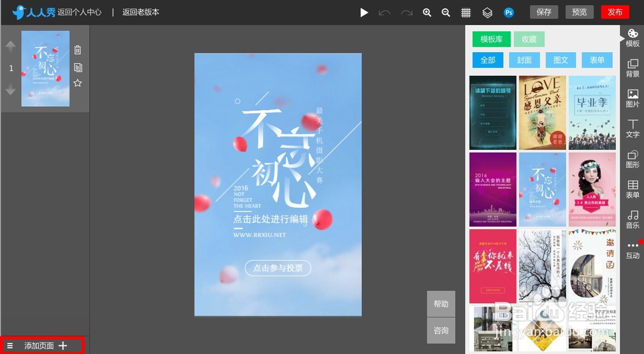
Task: Click the red 发布 publish button
Action: coord(615,12)
